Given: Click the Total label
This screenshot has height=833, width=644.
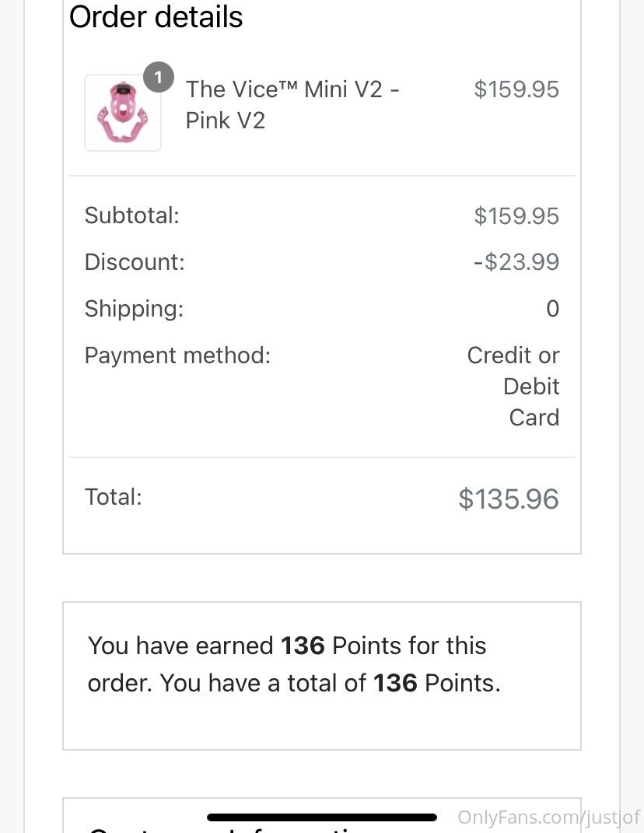Looking at the screenshot, I should pyautogui.click(x=113, y=497).
